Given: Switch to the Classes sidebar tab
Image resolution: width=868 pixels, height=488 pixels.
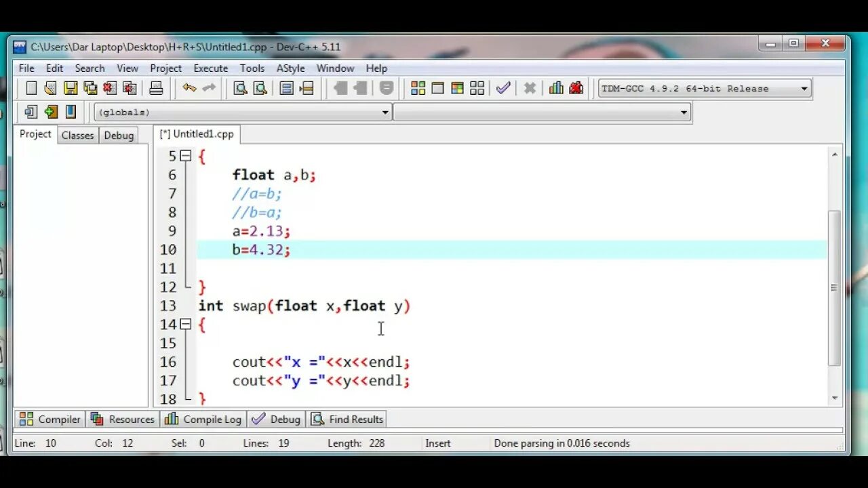Looking at the screenshot, I should click(x=77, y=136).
